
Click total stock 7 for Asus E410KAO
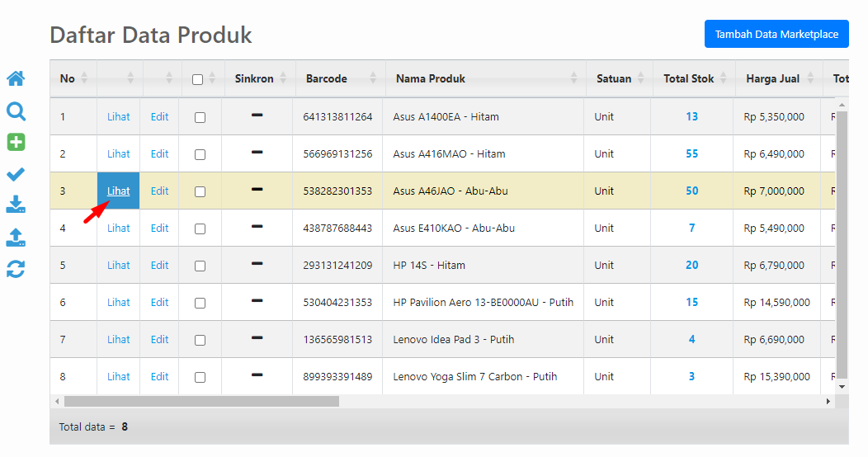(x=692, y=228)
